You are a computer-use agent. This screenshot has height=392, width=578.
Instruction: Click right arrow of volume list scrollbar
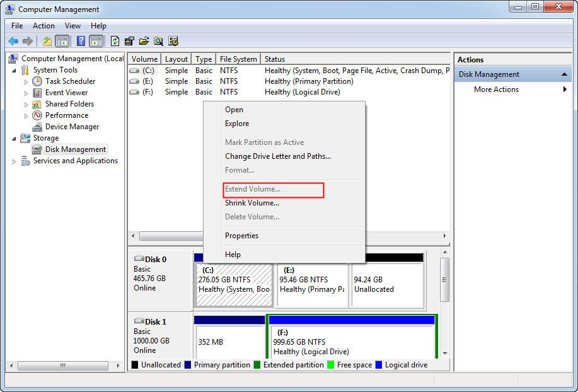tap(445, 236)
